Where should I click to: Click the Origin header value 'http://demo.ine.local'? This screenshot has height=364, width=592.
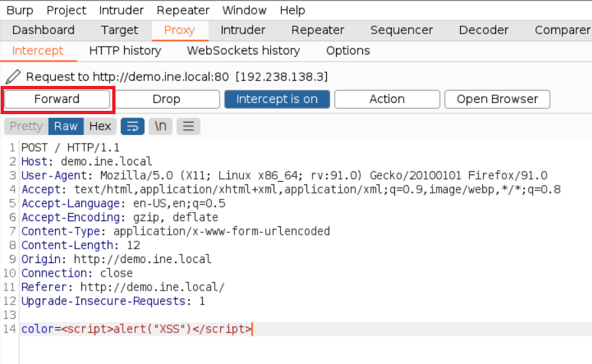[142, 259]
